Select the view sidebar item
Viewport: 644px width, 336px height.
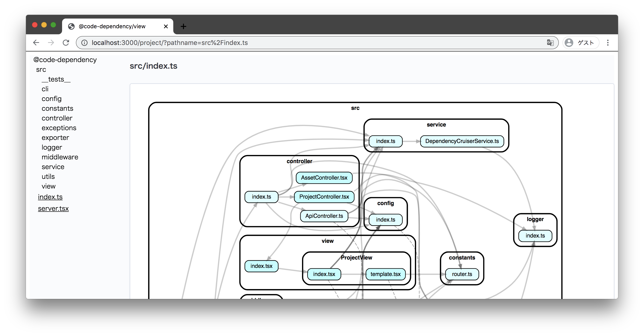[x=49, y=186]
